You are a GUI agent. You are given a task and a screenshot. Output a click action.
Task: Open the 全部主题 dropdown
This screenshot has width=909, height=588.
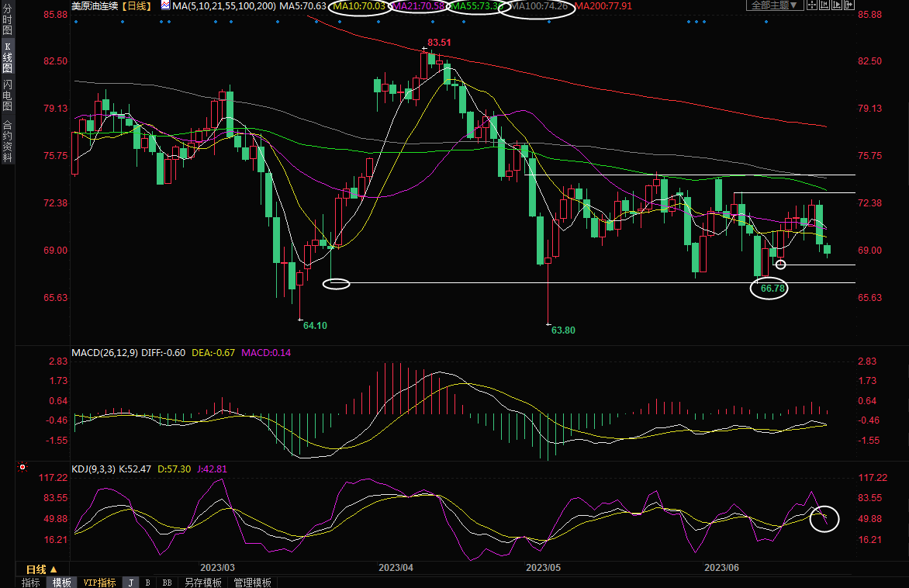pyautogui.click(x=773, y=5)
